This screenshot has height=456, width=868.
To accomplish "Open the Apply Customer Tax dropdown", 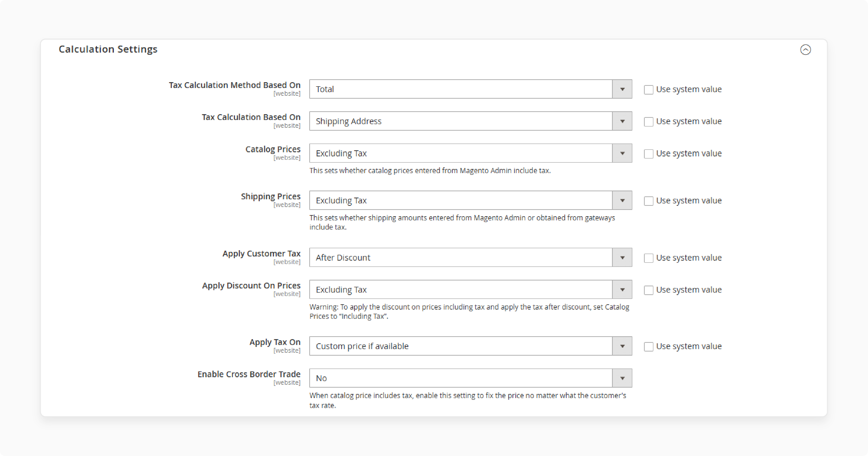I will click(470, 257).
